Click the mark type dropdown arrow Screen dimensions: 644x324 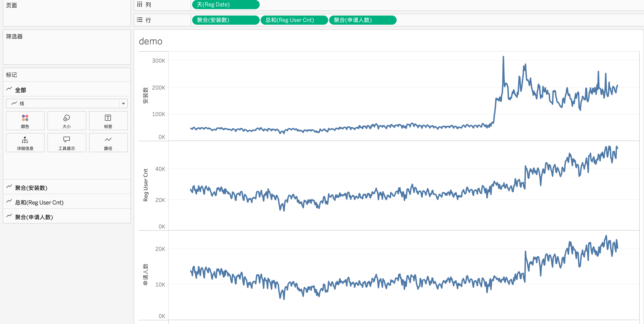(x=123, y=104)
